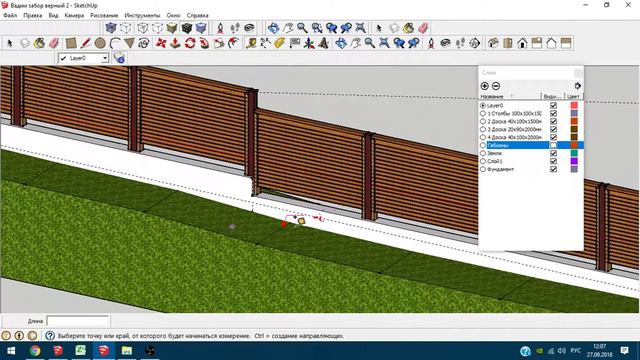Viewport: 640px width, 360px height.
Task: Select the Scale tool
Action: point(219,43)
